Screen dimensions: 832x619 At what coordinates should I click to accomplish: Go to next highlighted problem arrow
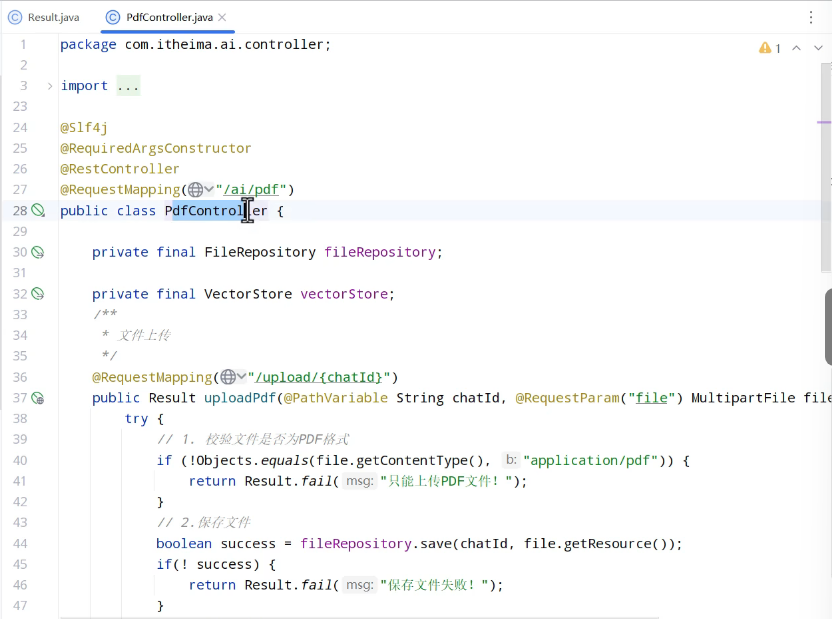[x=818, y=48]
